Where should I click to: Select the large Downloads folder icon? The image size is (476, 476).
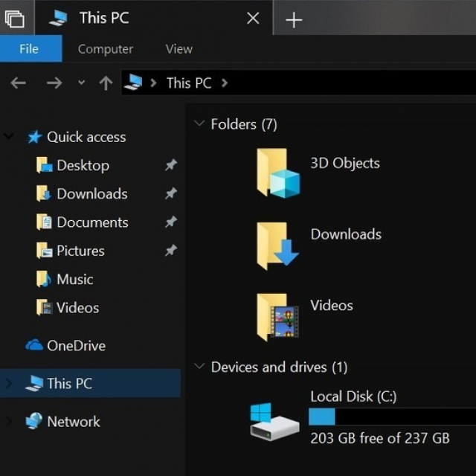277,245
